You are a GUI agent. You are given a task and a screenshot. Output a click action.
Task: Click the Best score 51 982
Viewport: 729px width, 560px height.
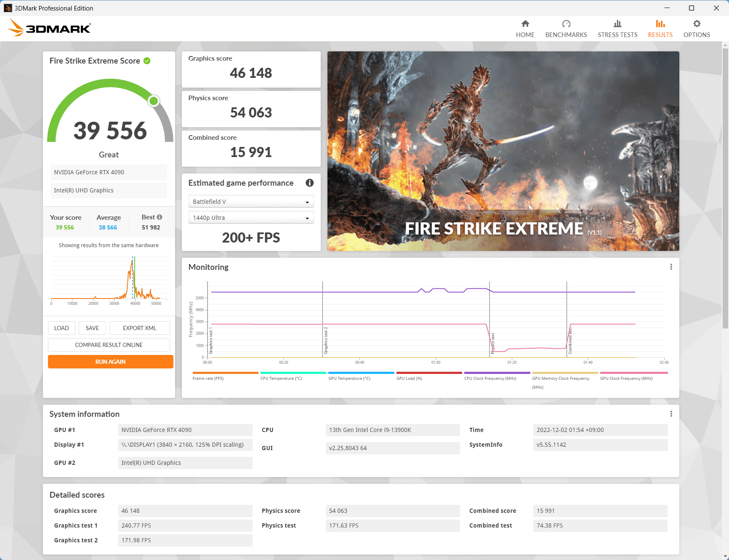click(x=151, y=227)
